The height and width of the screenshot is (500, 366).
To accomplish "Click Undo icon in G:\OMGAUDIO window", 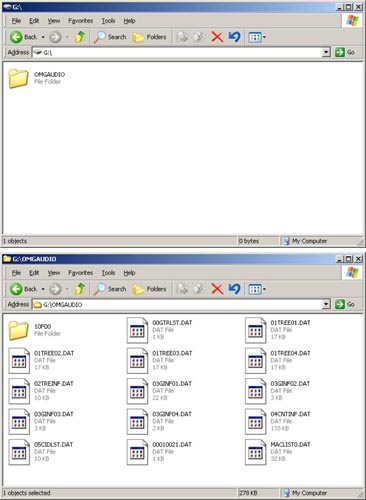I will click(235, 289).
